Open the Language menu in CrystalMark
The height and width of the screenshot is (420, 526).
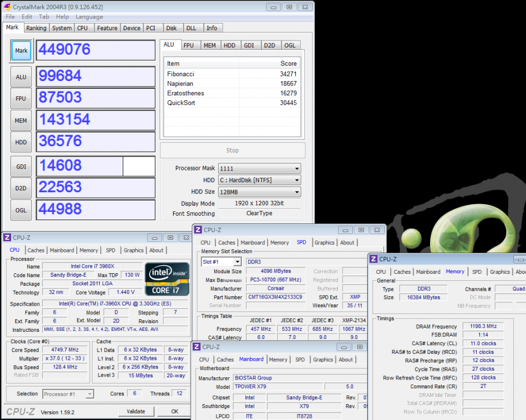coord(89,17)
